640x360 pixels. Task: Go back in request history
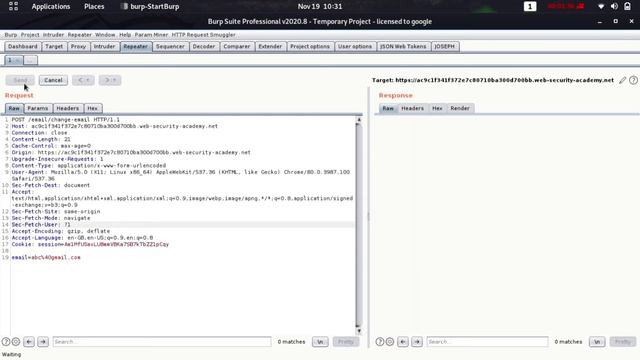click(x=83, y=80)
